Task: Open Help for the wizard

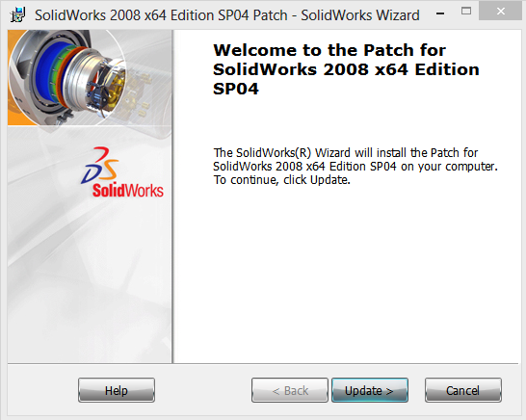Action: [117, 390]
